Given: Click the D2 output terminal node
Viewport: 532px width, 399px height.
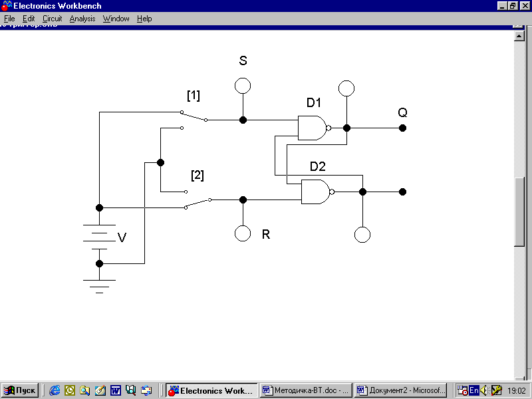Looking at the screenshot, I should [x=402, y=192].
